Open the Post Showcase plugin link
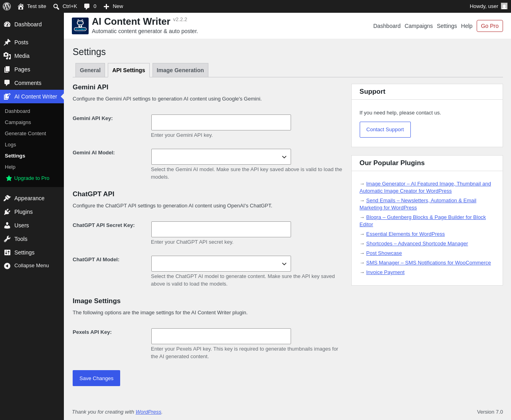This screenshot has height=420, width=511. pyautogui.click(x=384, y=253)
